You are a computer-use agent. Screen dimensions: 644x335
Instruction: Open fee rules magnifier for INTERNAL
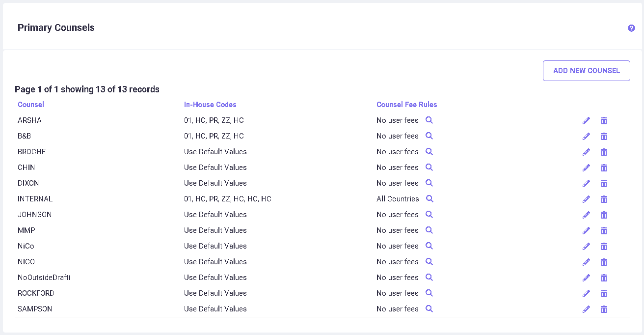429,199
